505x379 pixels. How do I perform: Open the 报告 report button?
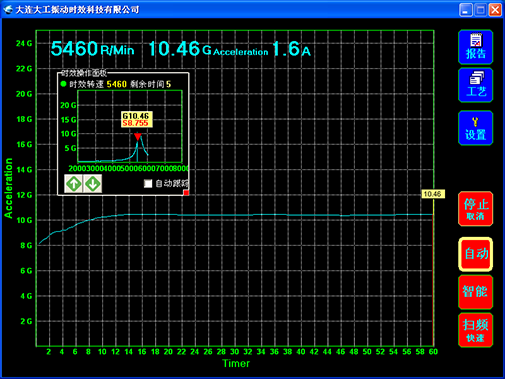tap(475, 47)
